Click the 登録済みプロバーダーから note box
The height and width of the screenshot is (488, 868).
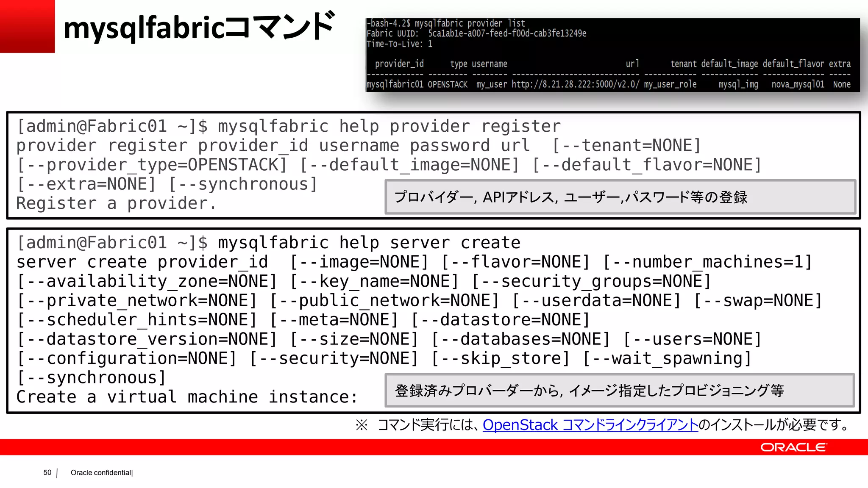tap(619, 390)
